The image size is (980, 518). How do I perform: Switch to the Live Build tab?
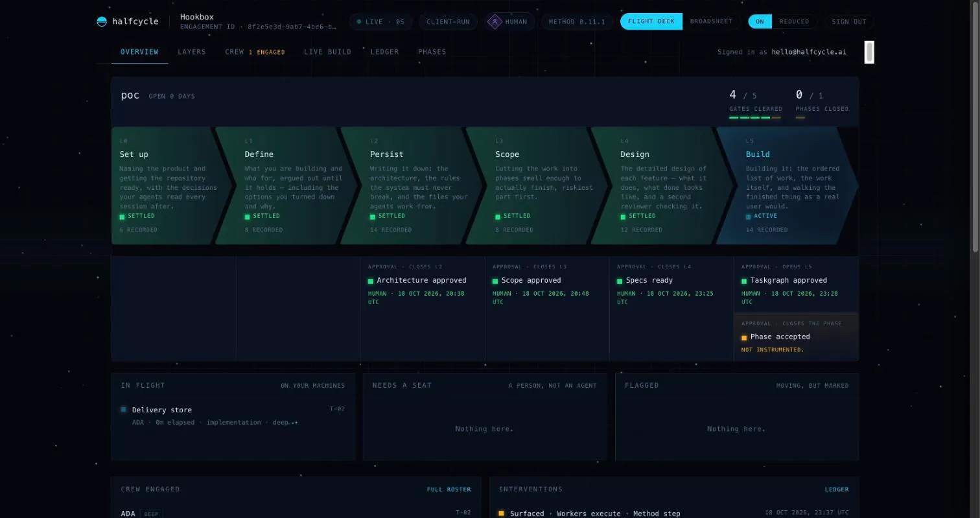(x=327, y=52)
